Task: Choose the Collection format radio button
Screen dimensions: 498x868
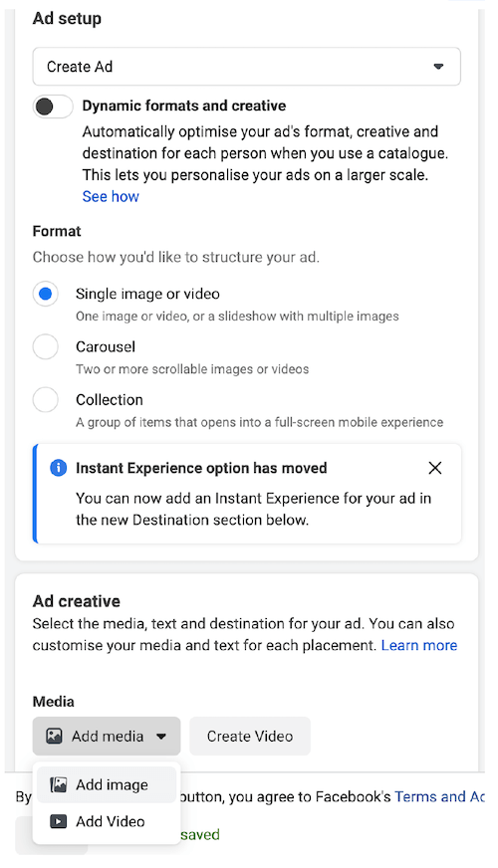Action: click(x=46, y=400)
